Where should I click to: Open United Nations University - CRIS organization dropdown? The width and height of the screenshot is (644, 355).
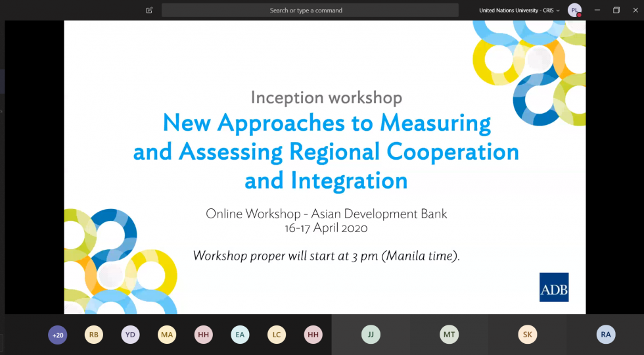tap(519, 11)
